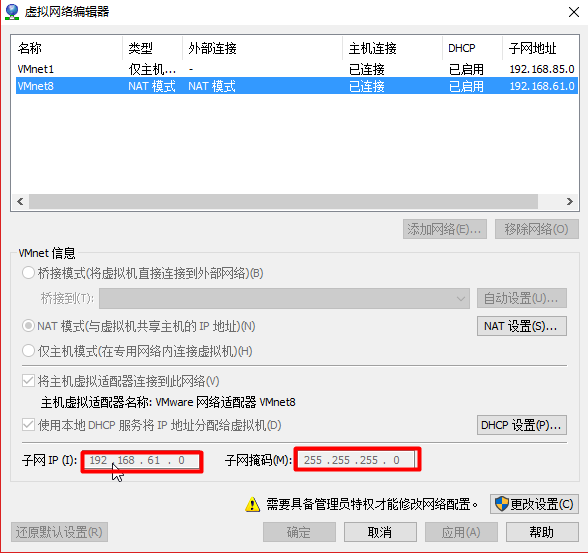Image resolution: width=588 pixels, height=553 pixels.
Task: Click the 取消 button
Action: click(380, 532)
